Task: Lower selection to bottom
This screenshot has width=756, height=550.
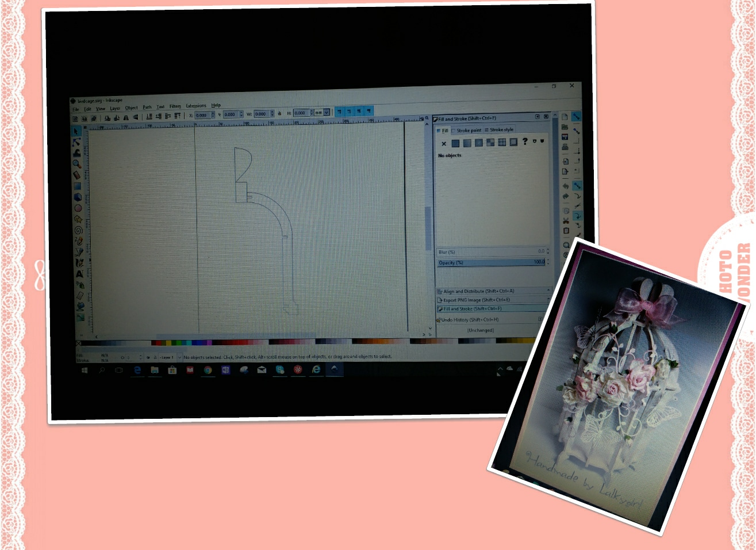Action: (149, 116)
